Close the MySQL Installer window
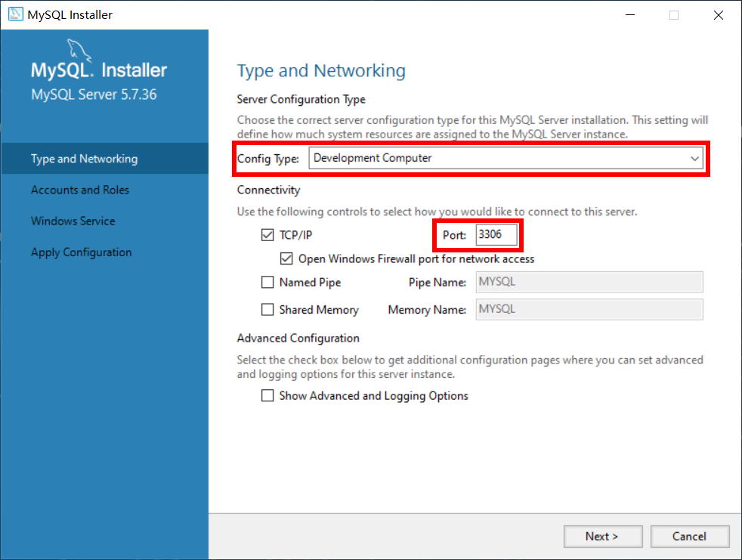This screenshot has width=742, height=560. 719,15
